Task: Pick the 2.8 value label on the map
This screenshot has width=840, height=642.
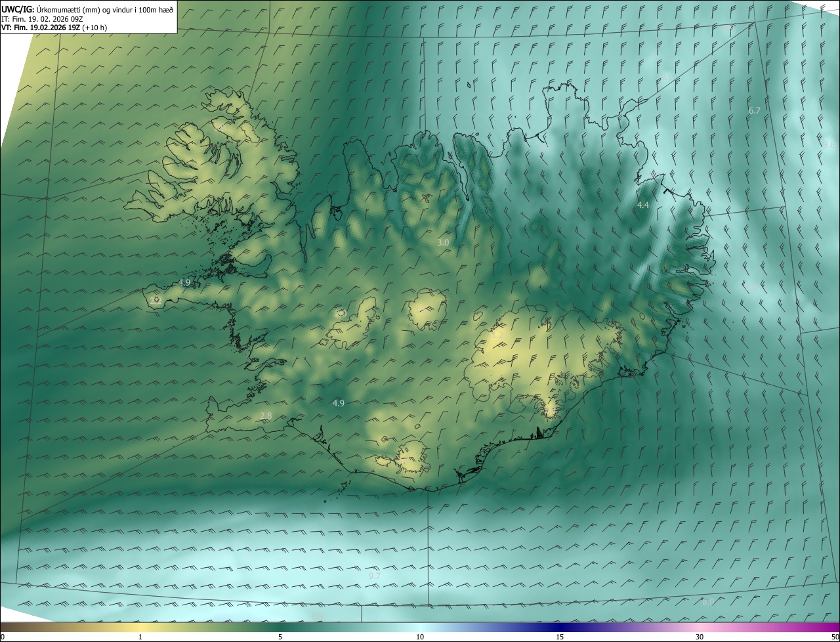Action: 266,416
